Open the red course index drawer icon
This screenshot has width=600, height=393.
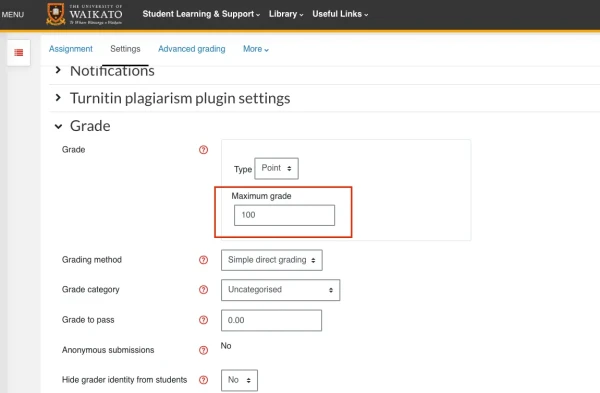(18, 52)
